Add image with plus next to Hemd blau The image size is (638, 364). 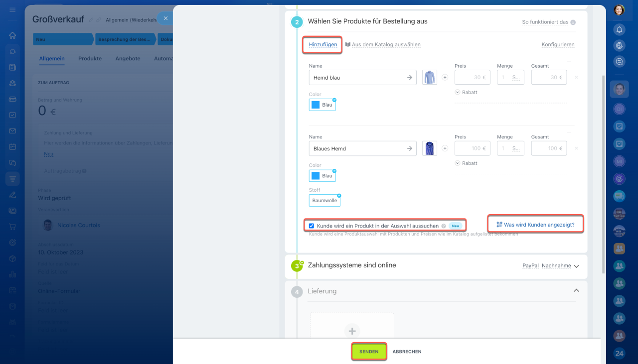[x=445, y=77]
